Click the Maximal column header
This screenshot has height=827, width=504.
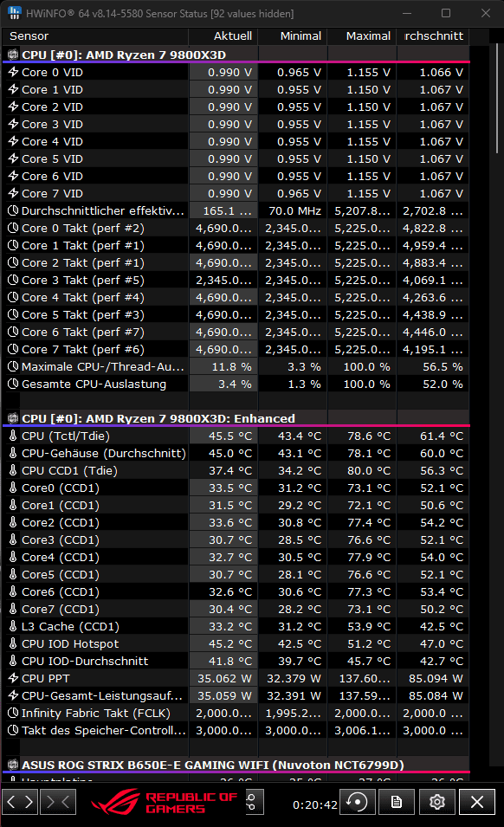368,36
